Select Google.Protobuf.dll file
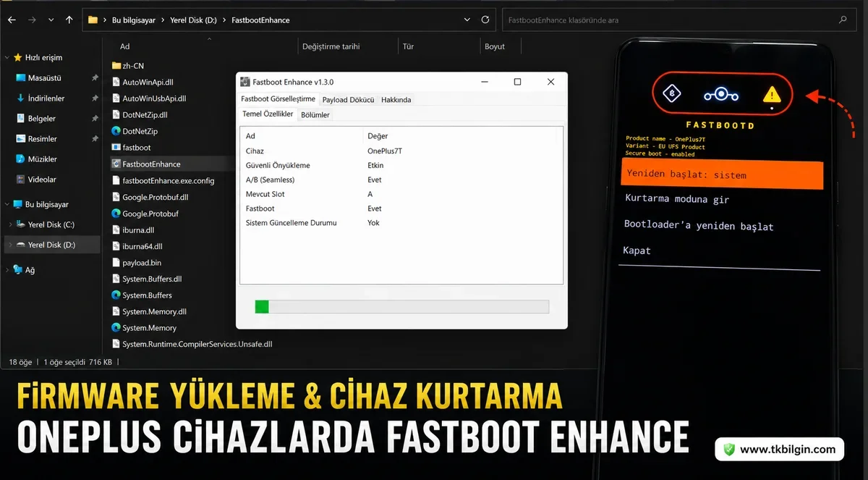Screen dimensions: 868x480 click(x=150, y=197)
